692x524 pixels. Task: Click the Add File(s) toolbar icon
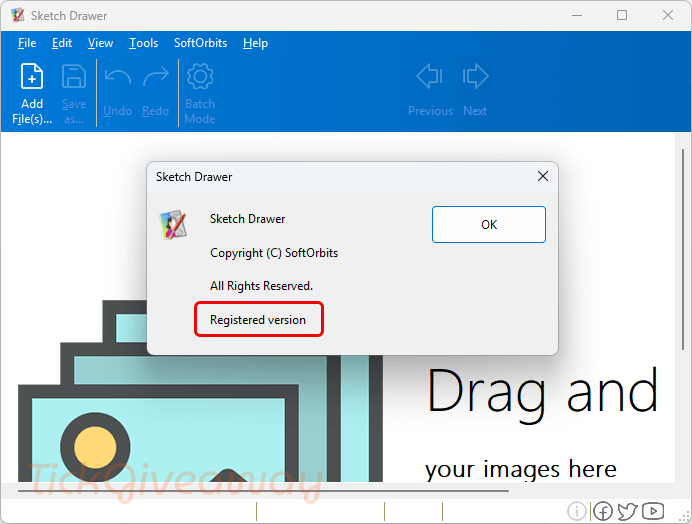[32, 76]
